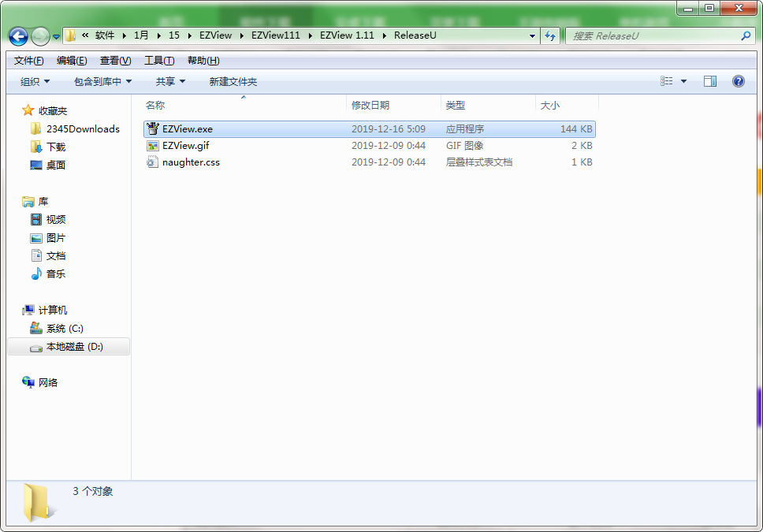
Task: Click the 软件 breadcrumb segment
Action: click(x=105, y=35)
